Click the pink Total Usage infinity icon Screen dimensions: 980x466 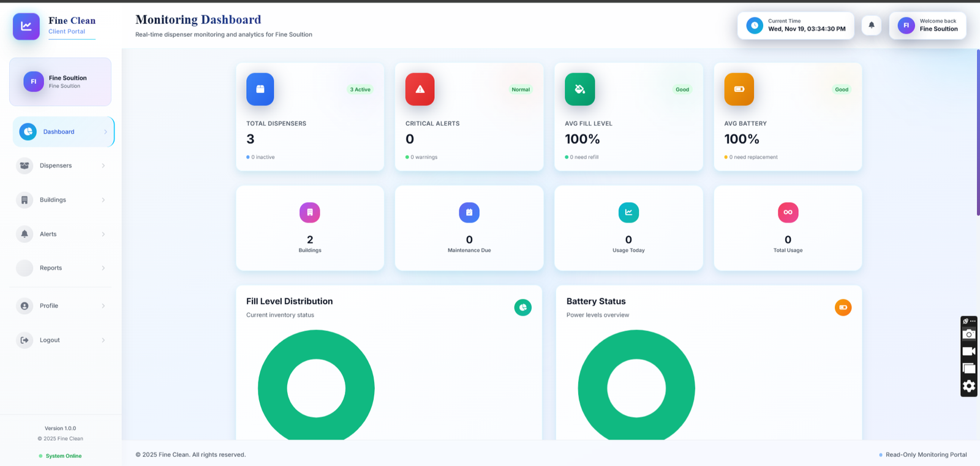(788, 212)
